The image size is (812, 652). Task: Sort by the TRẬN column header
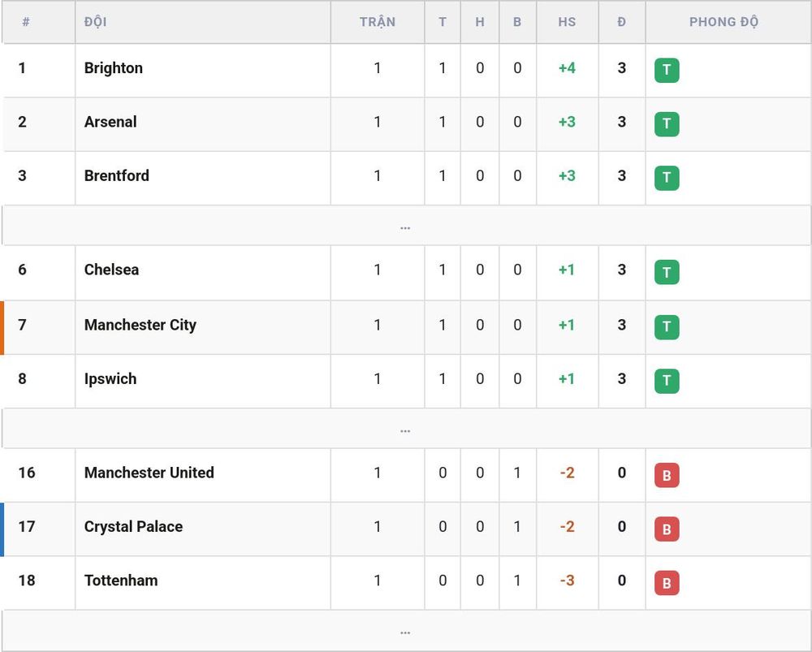(x=378, y=22)
